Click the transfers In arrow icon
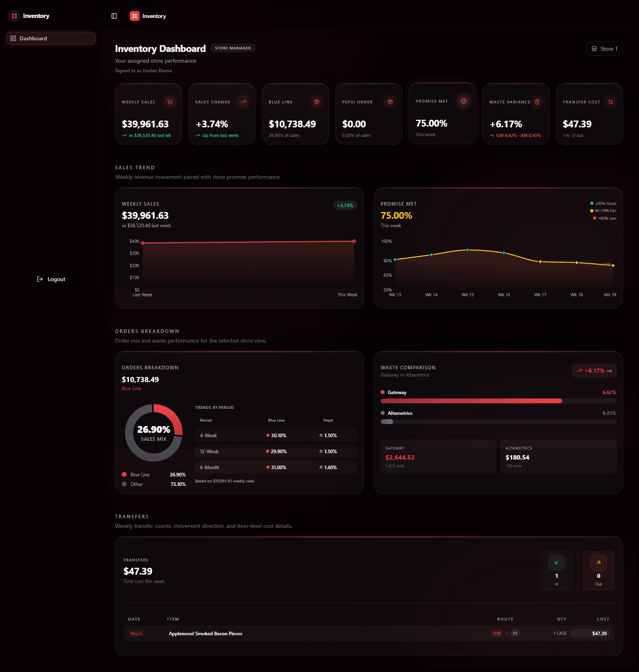 [x=557, y=563]
